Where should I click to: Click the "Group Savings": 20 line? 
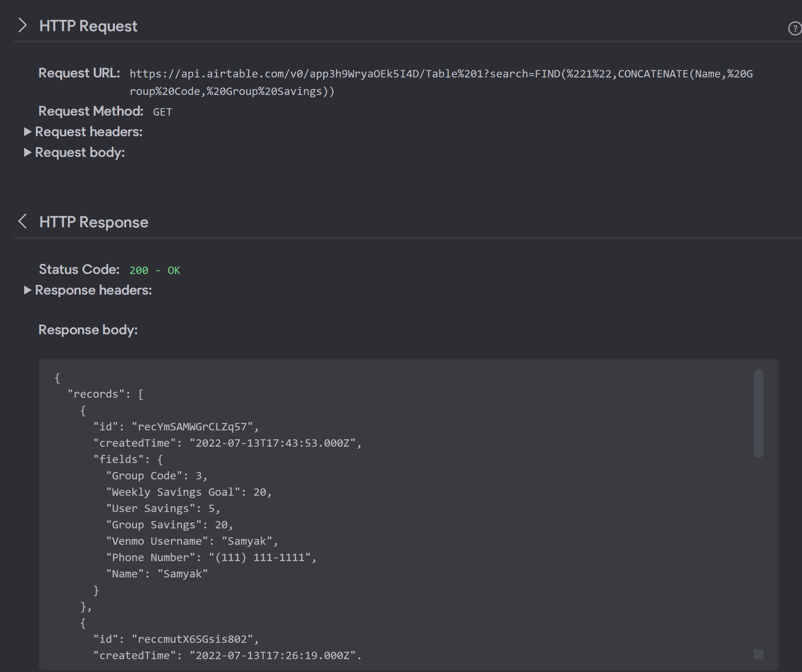(x=170, y=525)
